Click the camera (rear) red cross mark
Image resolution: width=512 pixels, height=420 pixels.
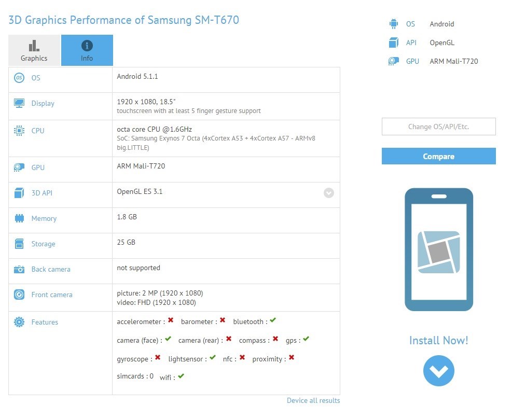[x=229, y=339]
